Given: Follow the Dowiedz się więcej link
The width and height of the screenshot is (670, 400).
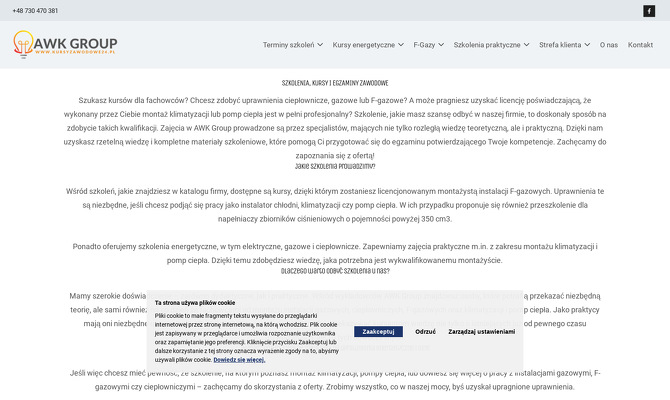Looking at the screenshot, I should point(239,360).
